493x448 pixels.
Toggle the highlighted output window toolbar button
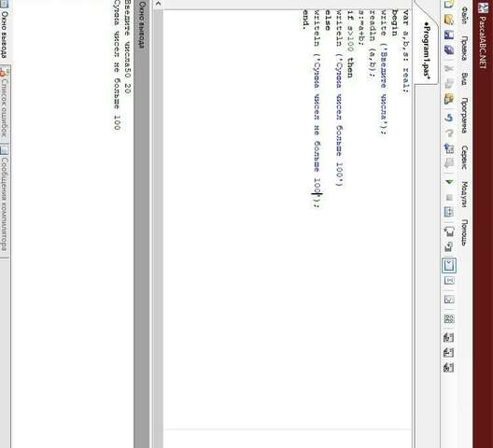pyautogui.click(x=449, y=265)
